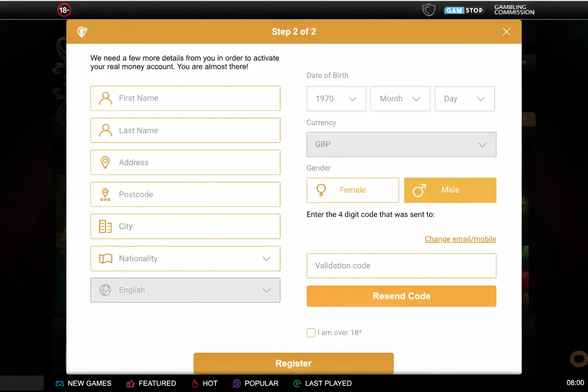Click the male gender symbol icon

[x=420, y=190]
